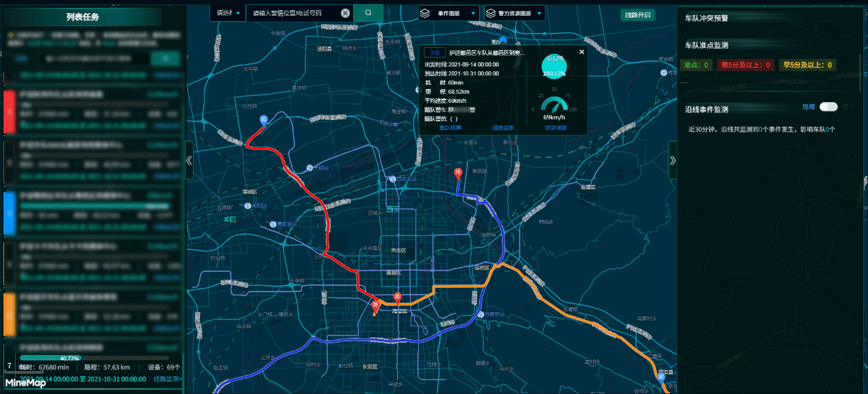868x394 pixels.
Task: Select the blue-tagged task card
Action: 94,212
